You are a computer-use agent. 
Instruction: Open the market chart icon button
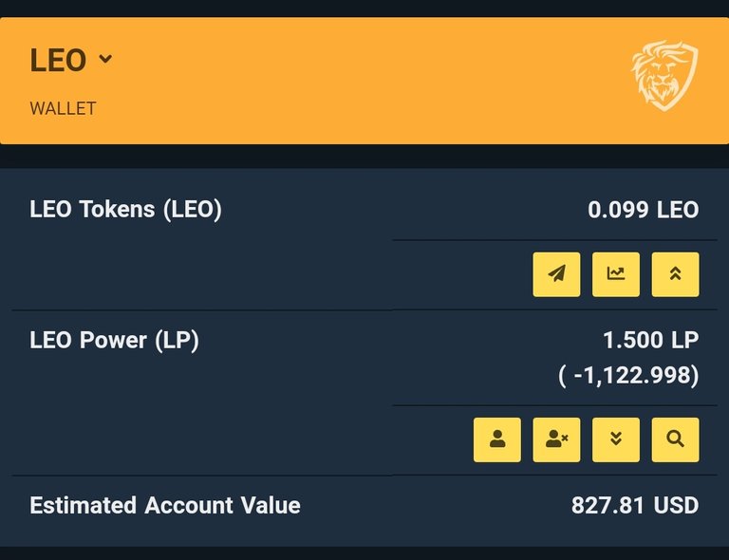point(615,274)
